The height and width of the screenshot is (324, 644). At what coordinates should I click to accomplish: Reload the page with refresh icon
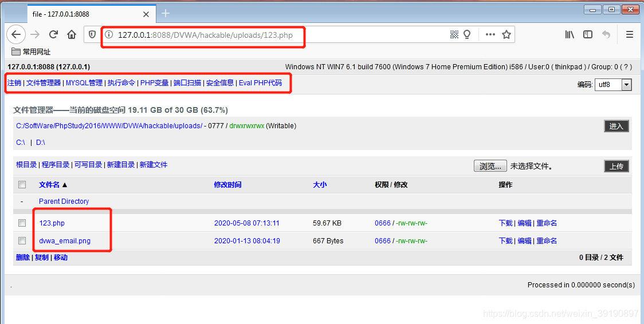53,34
